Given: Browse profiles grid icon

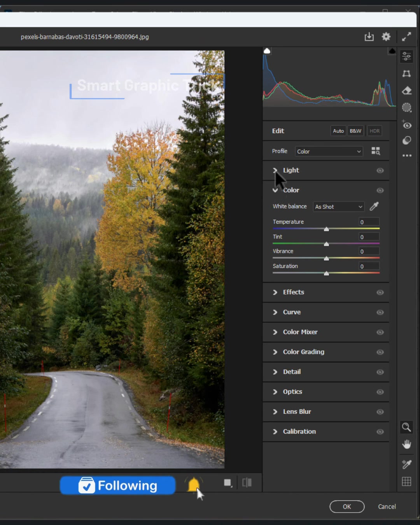Looking at the screenshot, I should tap(376, 151).
